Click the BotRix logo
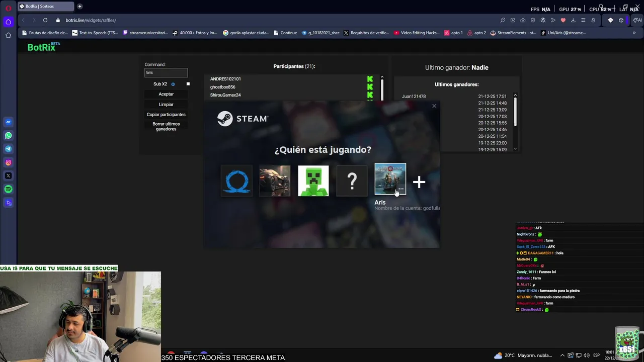644x362 pixels. [43, 47]
